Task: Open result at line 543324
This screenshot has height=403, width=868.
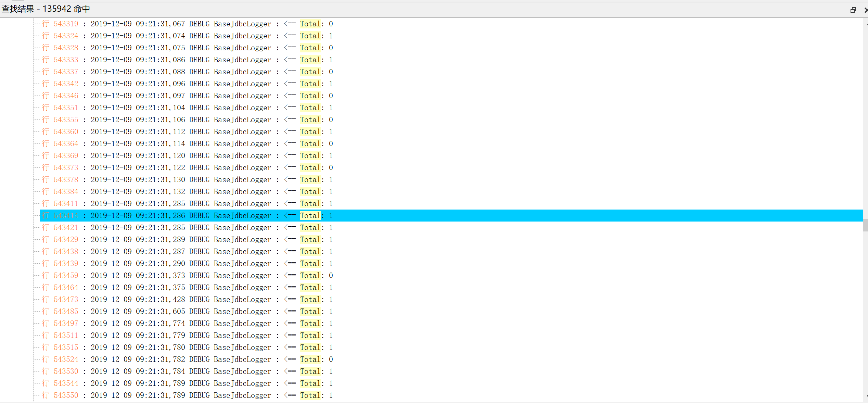Action: 66,36
